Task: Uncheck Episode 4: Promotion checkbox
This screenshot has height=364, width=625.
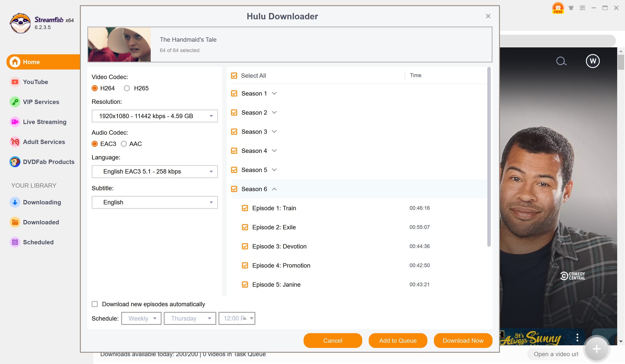Action: tap(245, 265)
